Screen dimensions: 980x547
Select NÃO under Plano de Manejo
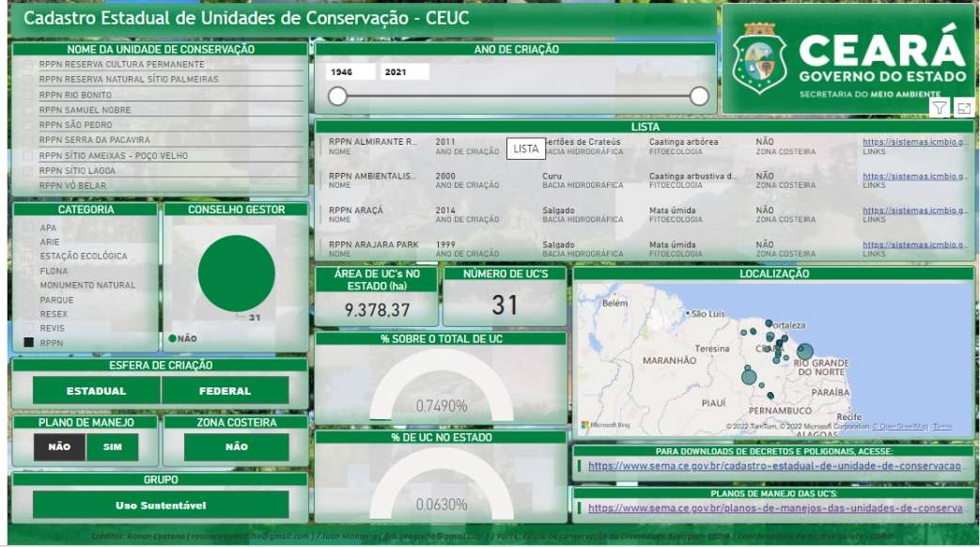pos(59,447)
